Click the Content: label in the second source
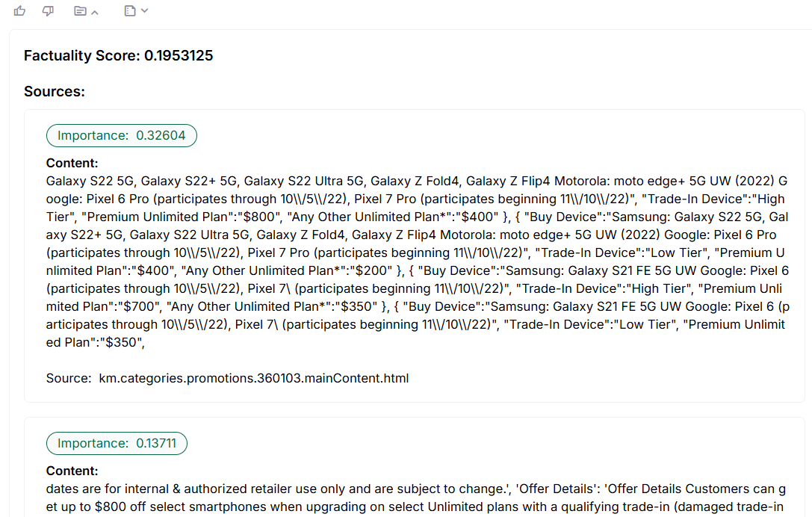This screenshot has height=517, width=812. [x=72, y=471]
